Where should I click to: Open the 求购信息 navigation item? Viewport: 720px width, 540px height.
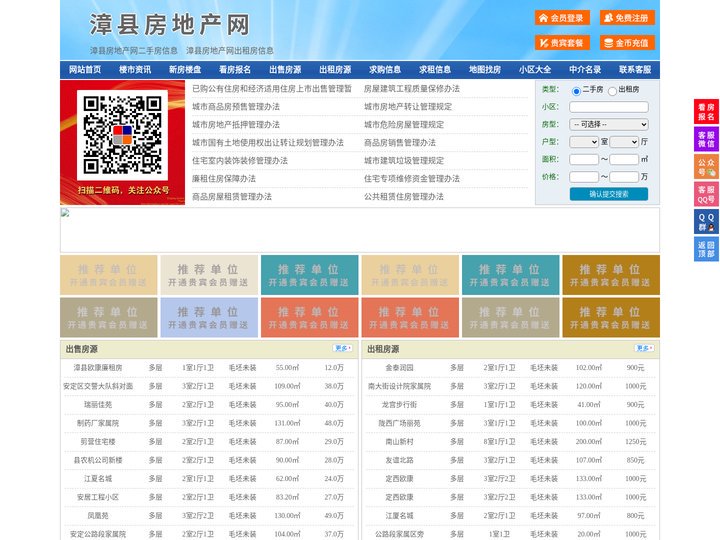coord(385,69)
